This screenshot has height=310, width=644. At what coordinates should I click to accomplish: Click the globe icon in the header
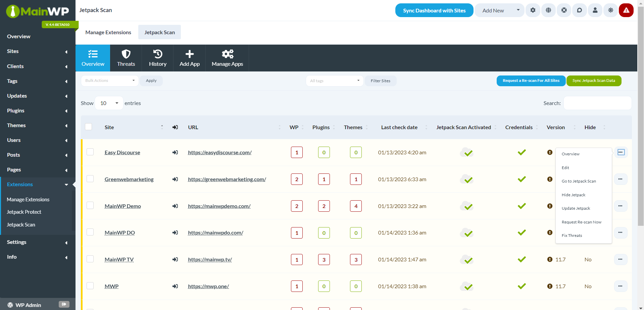[x=548, y=10]
